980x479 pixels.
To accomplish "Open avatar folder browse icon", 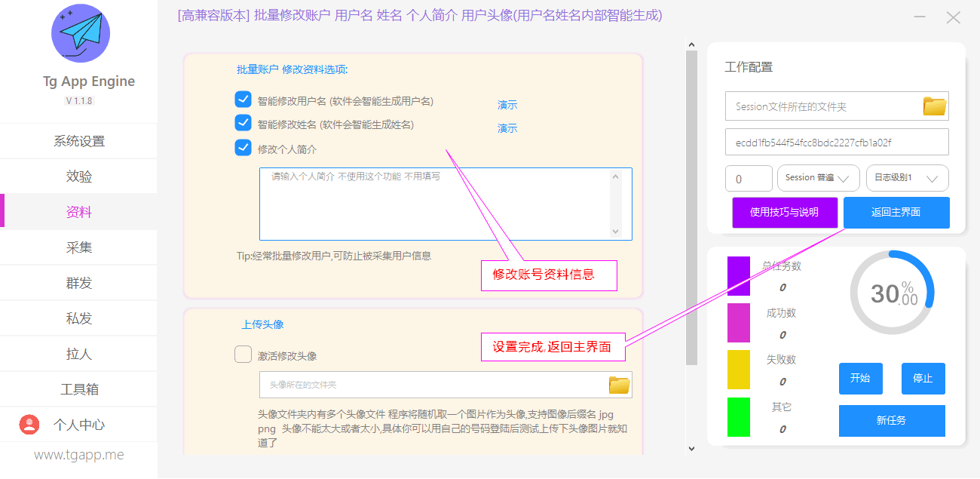I will pos(619,385).
